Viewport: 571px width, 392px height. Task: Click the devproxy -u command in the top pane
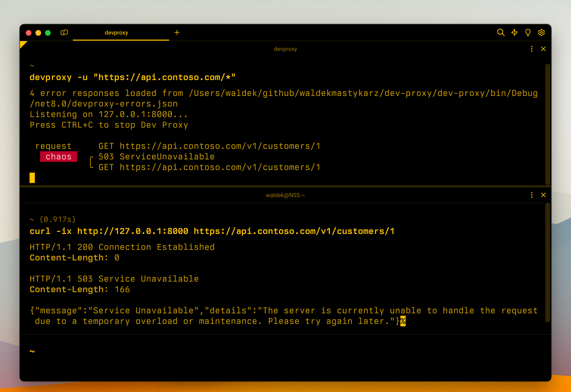(132, 77)
